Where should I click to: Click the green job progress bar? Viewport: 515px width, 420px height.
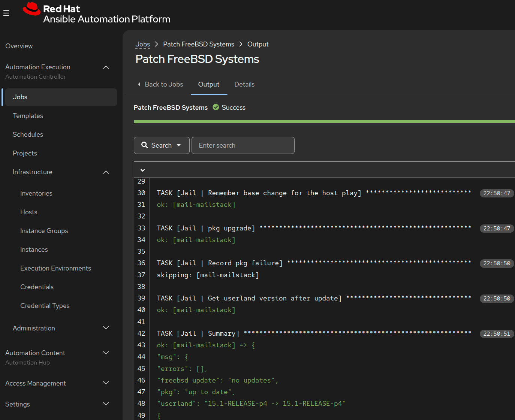click(324, 121)
